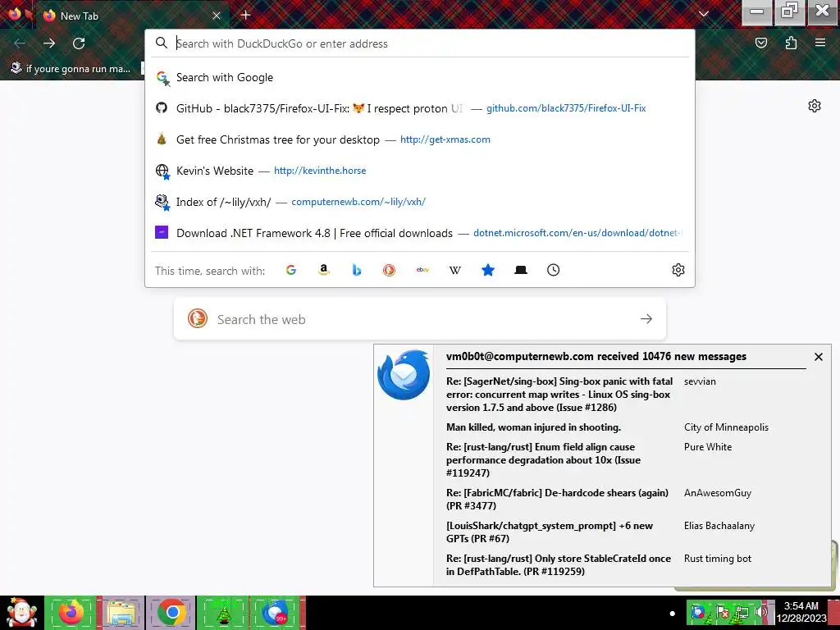Screen dimensions: 840x630
Task: Focus the address bar search field
Action: tap(420, 43)
